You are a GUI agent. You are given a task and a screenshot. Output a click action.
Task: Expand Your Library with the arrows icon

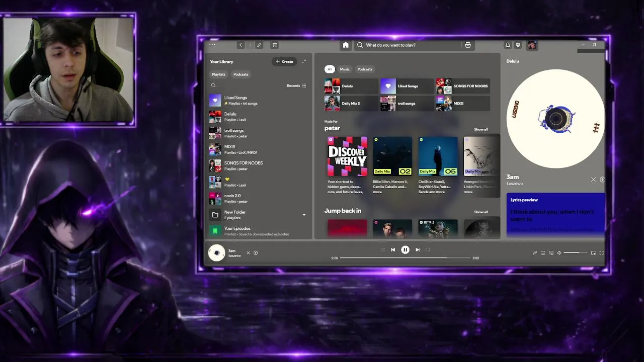coord(304,61)
